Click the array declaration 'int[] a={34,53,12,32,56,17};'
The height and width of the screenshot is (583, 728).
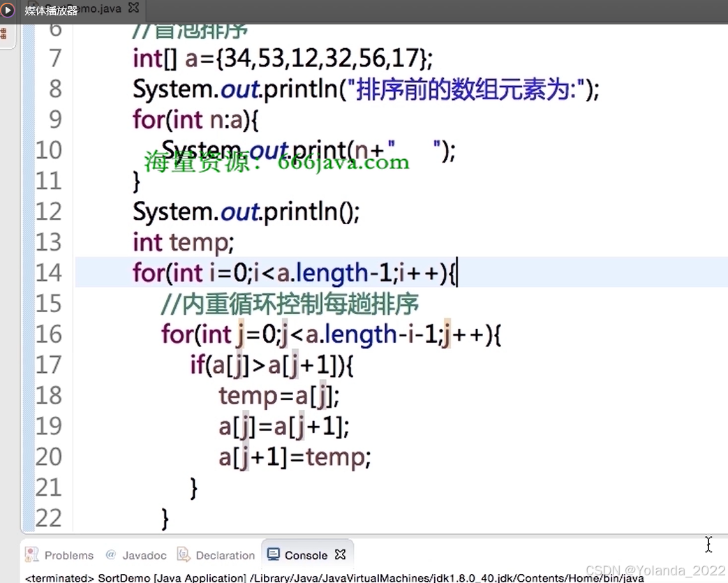(x=283, y=59)
